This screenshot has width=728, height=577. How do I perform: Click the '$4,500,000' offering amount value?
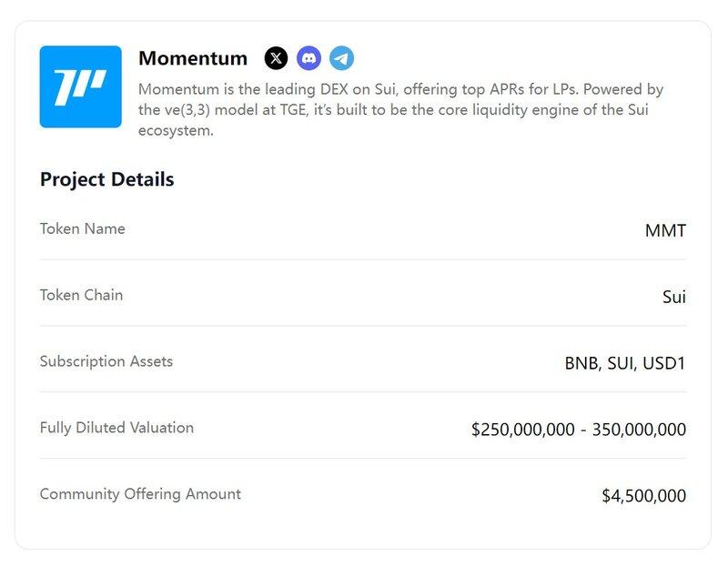tap(643, 496)
